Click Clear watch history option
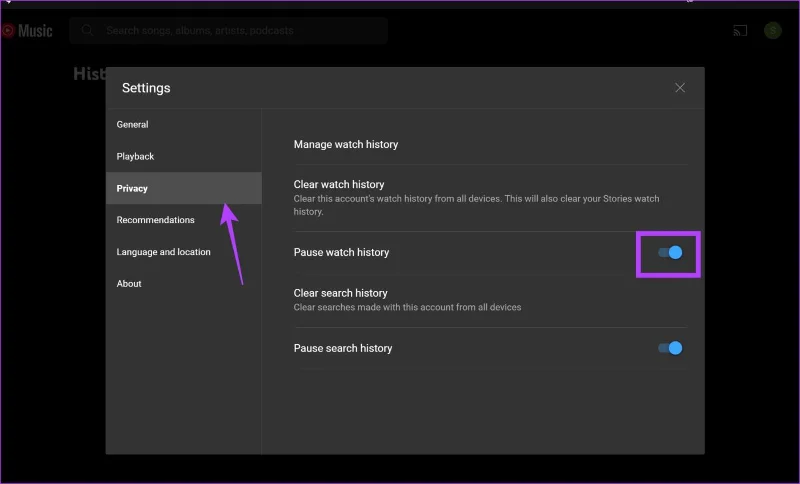This screenshot has width=800, height=484. pyautogui.click(x=339, y=184)
